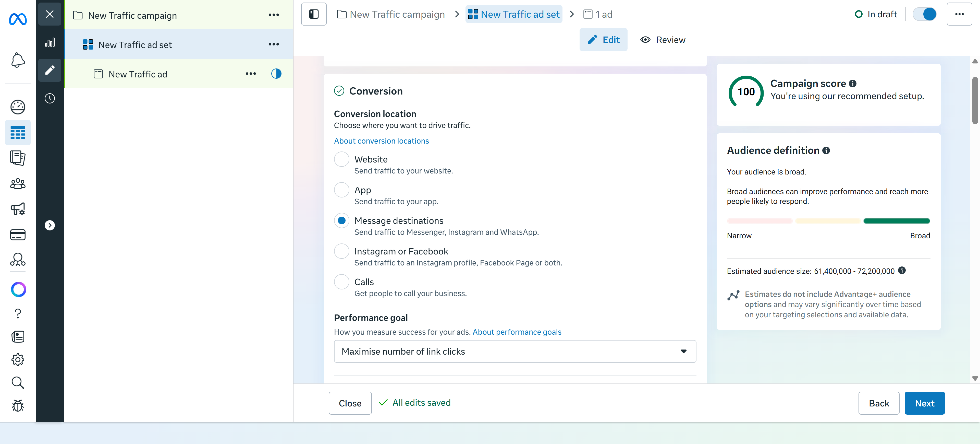Switch to the Review tab
Image resolution: width=980 pixels, height=444 pixels.
coord(662,40)
